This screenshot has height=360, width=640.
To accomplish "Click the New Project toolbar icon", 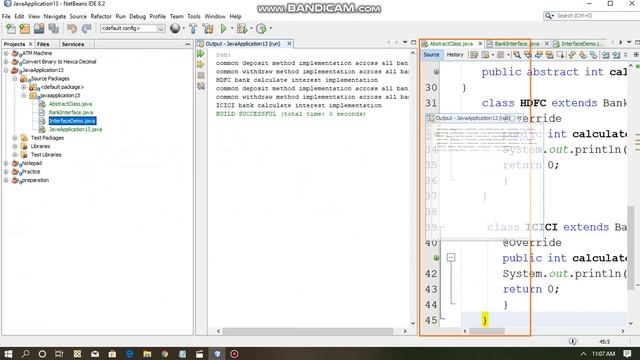I will pyautogui.click(x=24, y=29).
